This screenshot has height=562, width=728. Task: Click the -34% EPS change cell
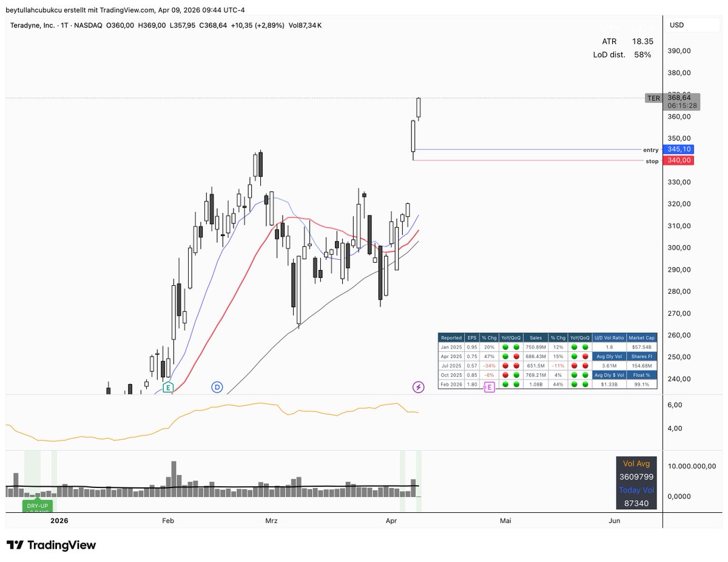(488, 365)
